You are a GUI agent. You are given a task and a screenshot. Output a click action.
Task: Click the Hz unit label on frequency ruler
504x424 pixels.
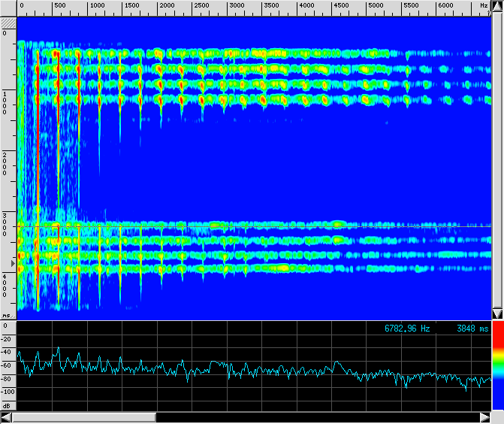pos(483,6)
